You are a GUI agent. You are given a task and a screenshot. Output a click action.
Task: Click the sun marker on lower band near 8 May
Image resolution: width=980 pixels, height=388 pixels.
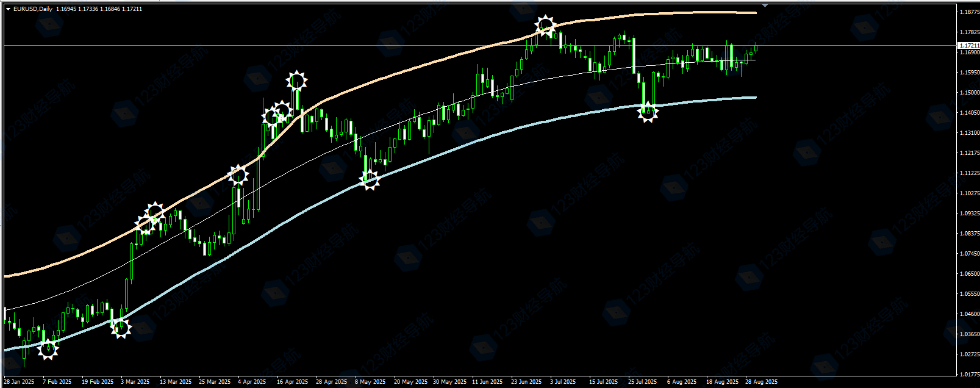[x=370, y=179]
